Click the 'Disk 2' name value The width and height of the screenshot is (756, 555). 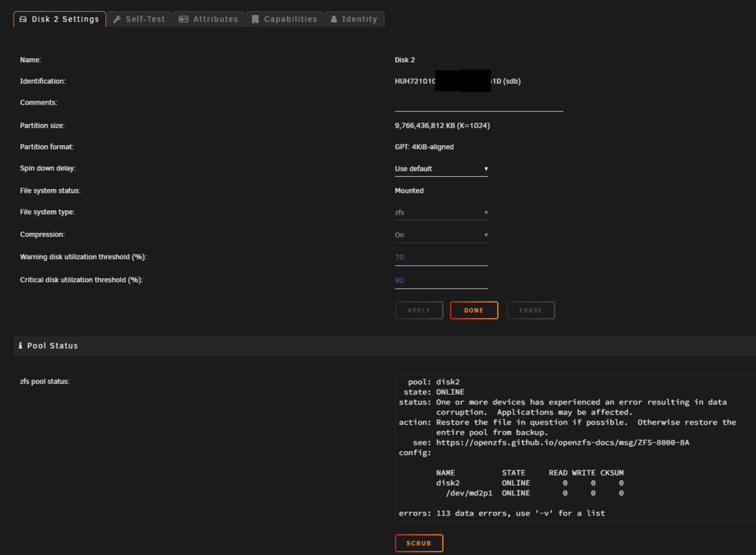coord(404,60)
